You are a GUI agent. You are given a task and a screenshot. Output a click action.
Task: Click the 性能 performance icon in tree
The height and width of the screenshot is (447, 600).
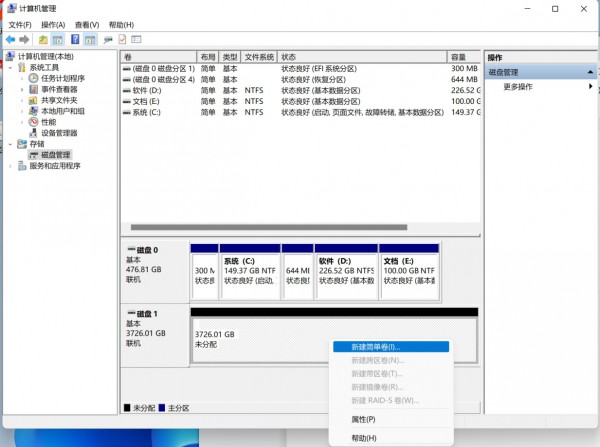[x=34, y=122]
